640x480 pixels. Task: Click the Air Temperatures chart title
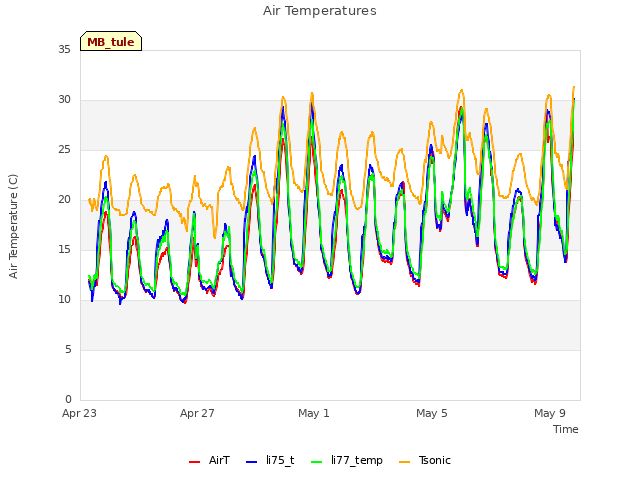tap(320, 11)
